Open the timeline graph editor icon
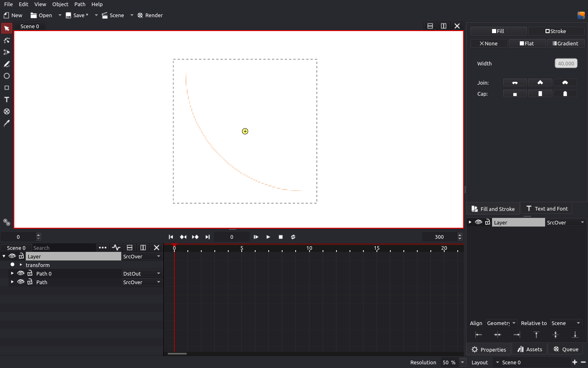 click(x=116, y=248)
